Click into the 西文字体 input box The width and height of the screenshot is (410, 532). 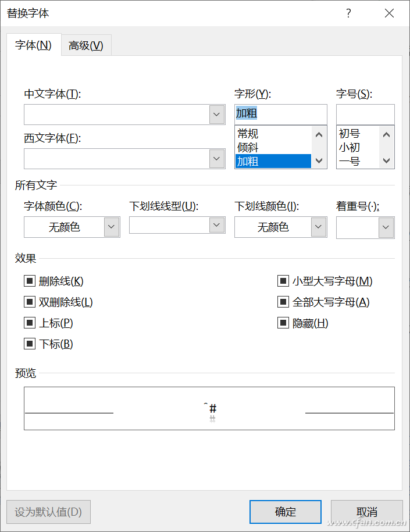[117, 159]
